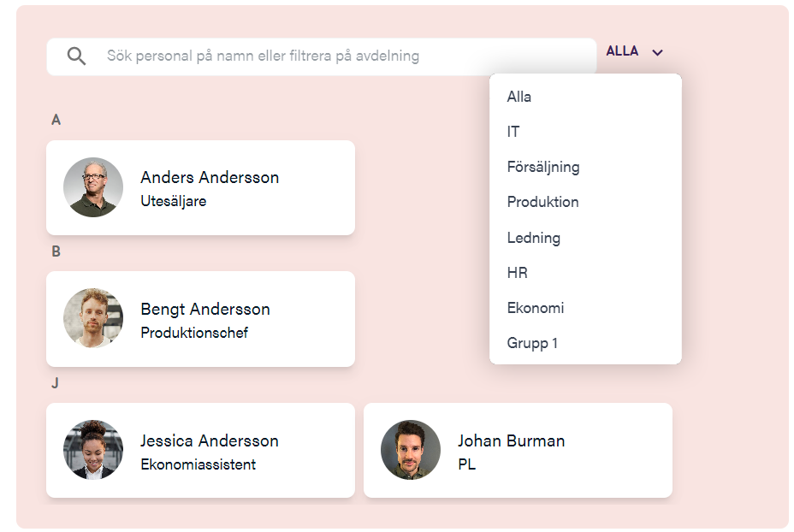Image resolution: width=794 pixels, height=532 pixels.
Task: Choose the IT department option
Action: 513,132
